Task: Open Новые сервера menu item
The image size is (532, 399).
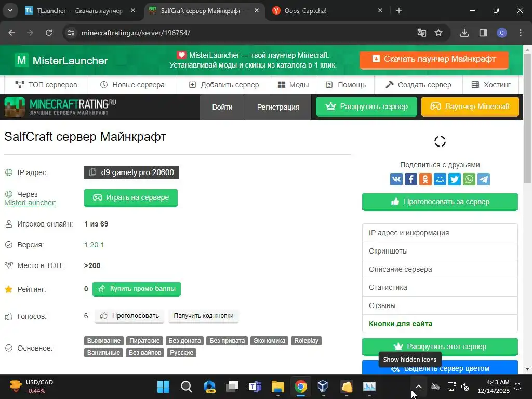Action: [x=132, y=85]
